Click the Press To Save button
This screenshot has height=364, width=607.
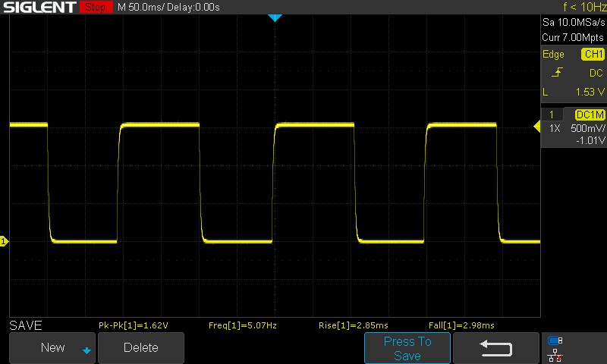click(x=407, y=348)
